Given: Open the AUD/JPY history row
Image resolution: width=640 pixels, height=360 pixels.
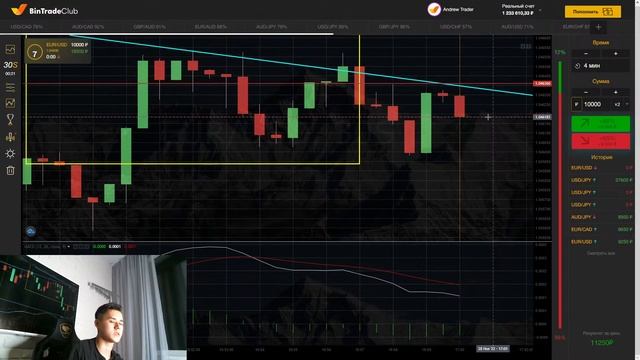Looking at the screenshot, I should 601,217.
